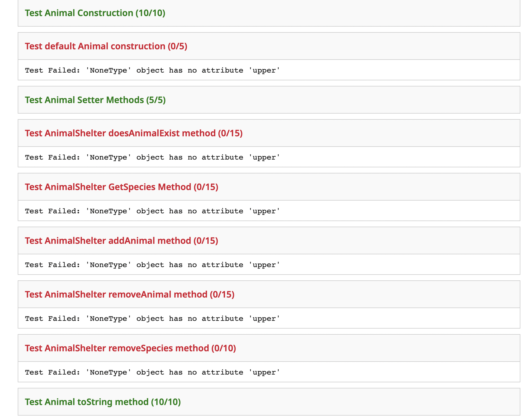Expand the Test AnimalShelter addAnimal method section
This screenshot has height=420, width=532.
click(x=121, y=240)
